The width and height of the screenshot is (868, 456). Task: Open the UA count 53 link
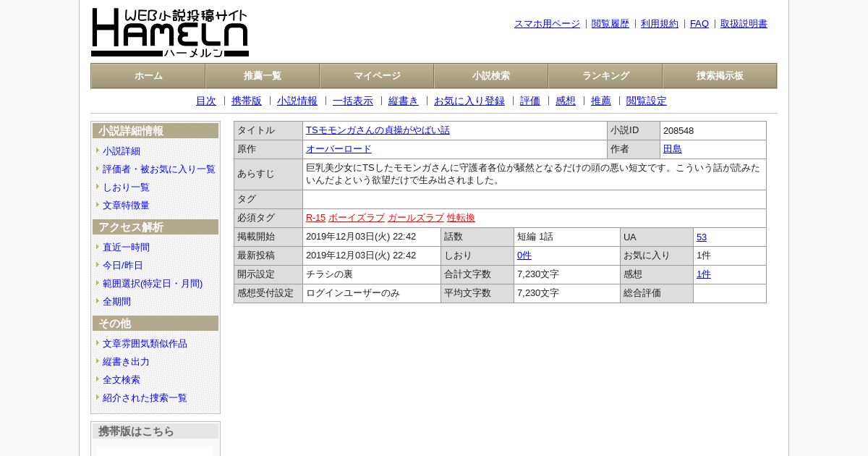702,237
